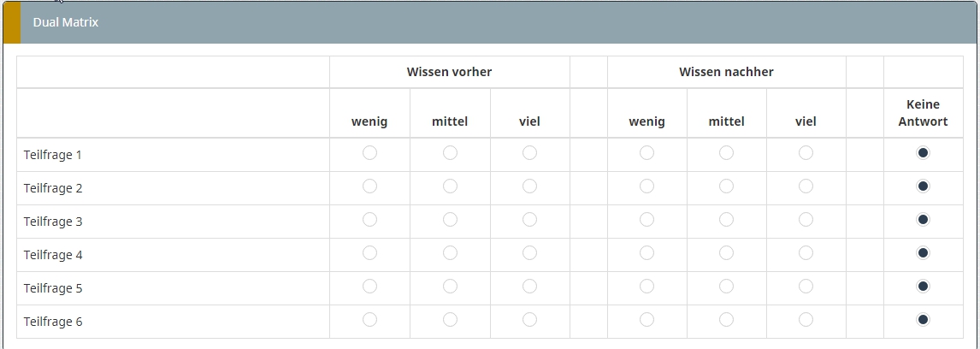The height and width of the screenshot is (349, 980).
Task: Click the 'Wissen vorher' column group header
Action: pyautogui.click(x=449, y=72)
